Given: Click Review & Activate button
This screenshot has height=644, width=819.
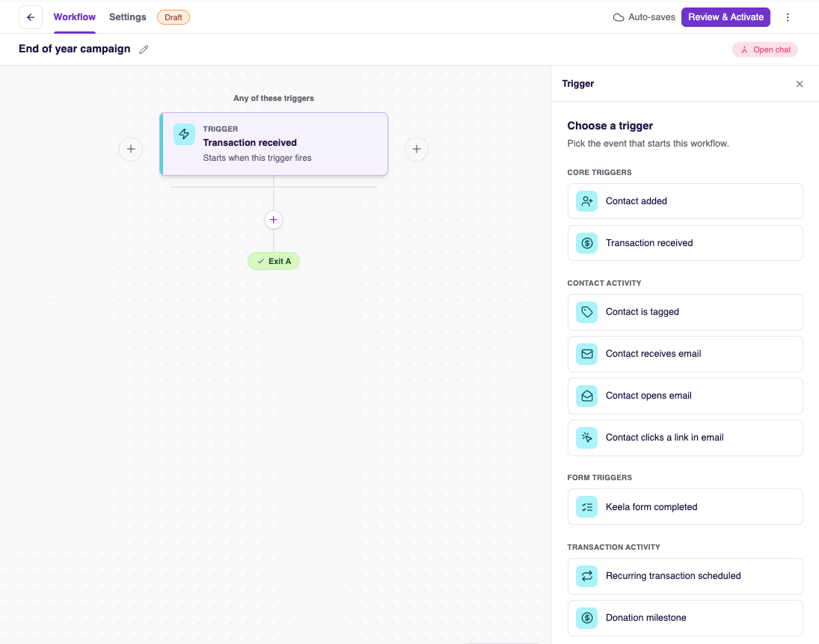Looking at the screenshot, I should 726,17.
